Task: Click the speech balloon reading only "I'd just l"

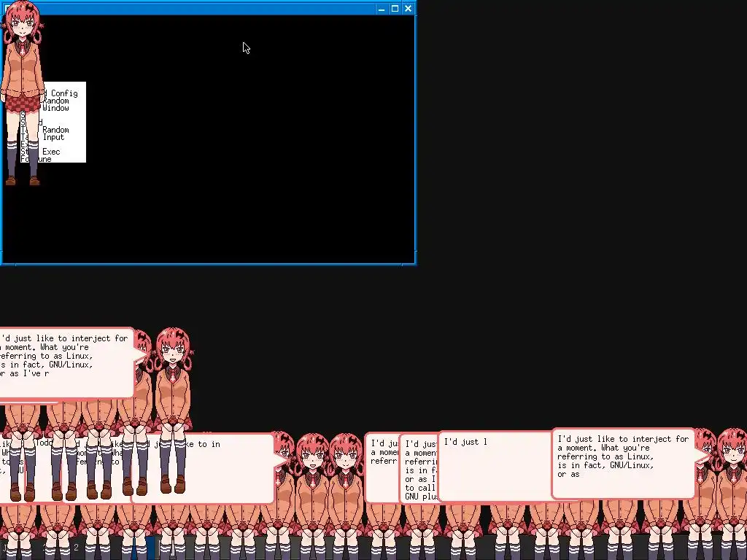Action: [x=495, y=466]
